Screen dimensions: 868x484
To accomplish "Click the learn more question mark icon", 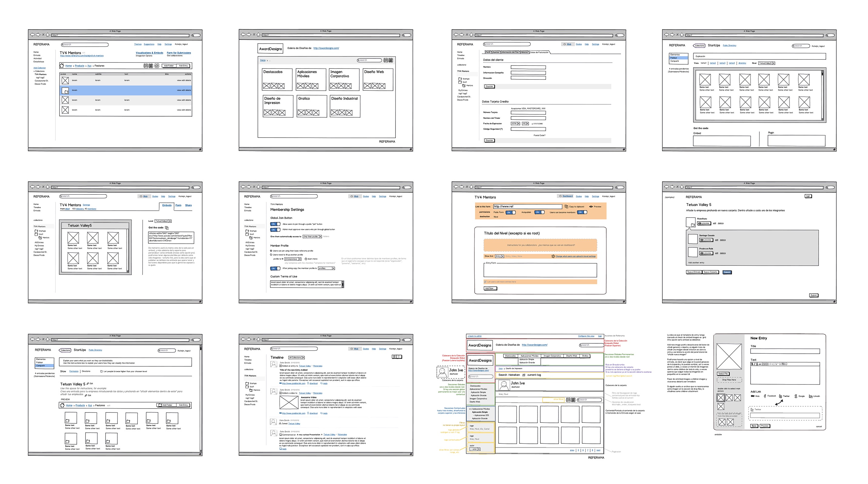I will point(306,259).
